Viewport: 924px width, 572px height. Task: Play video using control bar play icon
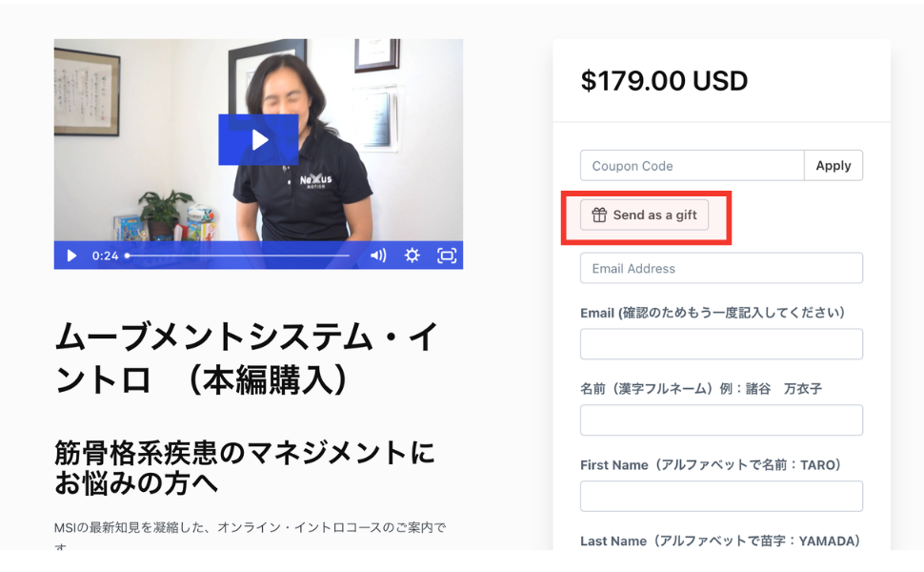[x=71, y=255]
